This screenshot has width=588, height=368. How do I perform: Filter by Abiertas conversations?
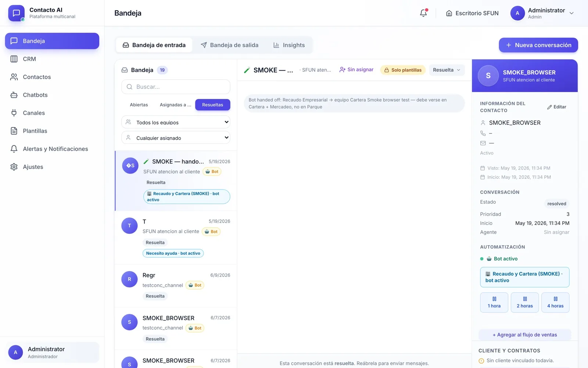point(139,105)
